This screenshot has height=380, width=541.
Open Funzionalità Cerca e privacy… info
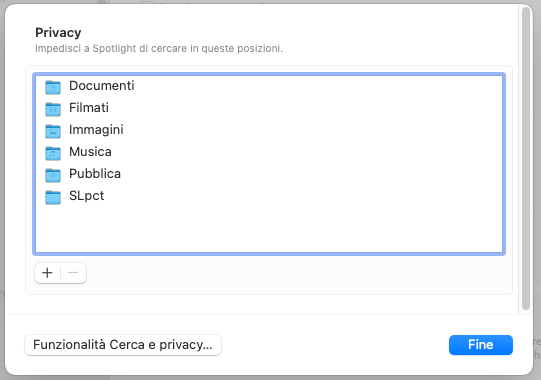click(123, 345)
